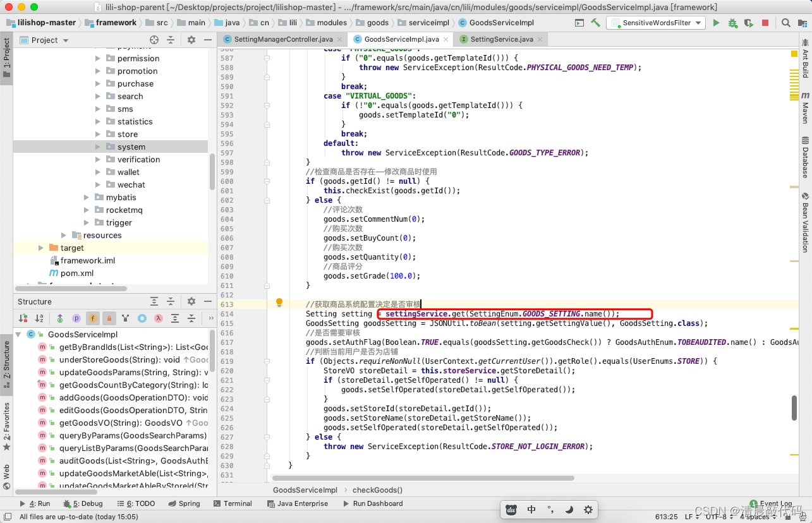Open Structure panel settings gear

click(x=191, y=301)
